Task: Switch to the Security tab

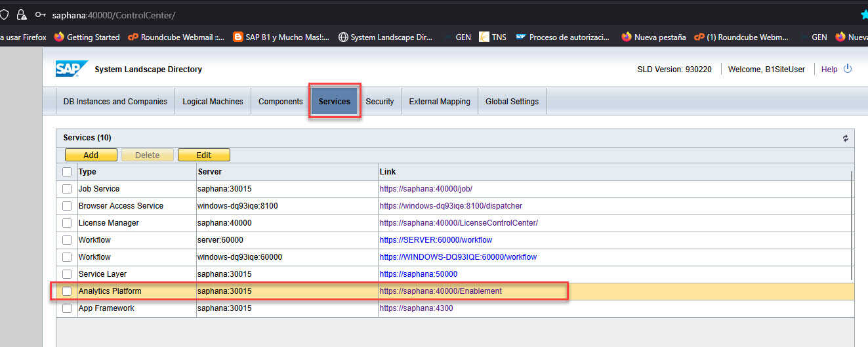Action: pyautogui.click(x=380, y=102)
